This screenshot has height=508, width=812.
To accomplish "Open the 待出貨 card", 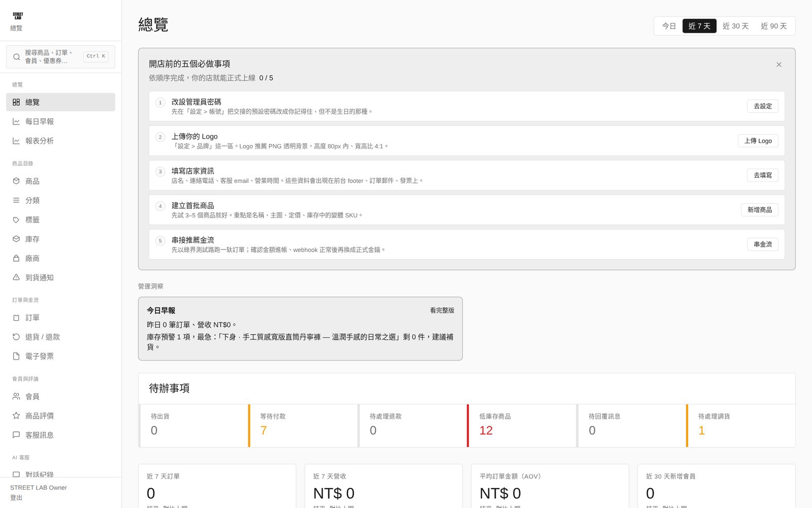I will 193,426.
